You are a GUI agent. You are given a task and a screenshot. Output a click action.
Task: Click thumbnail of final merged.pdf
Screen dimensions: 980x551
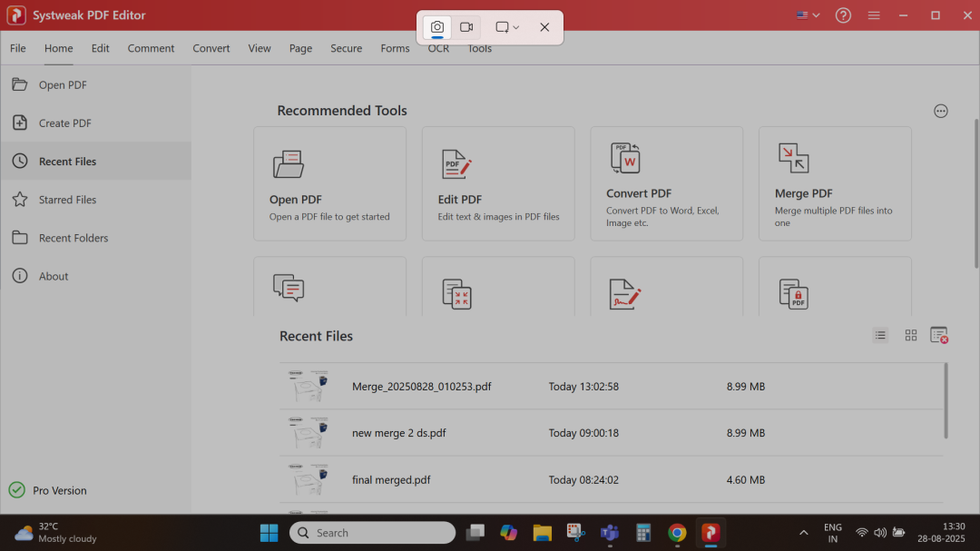click(x=308, y=479)
